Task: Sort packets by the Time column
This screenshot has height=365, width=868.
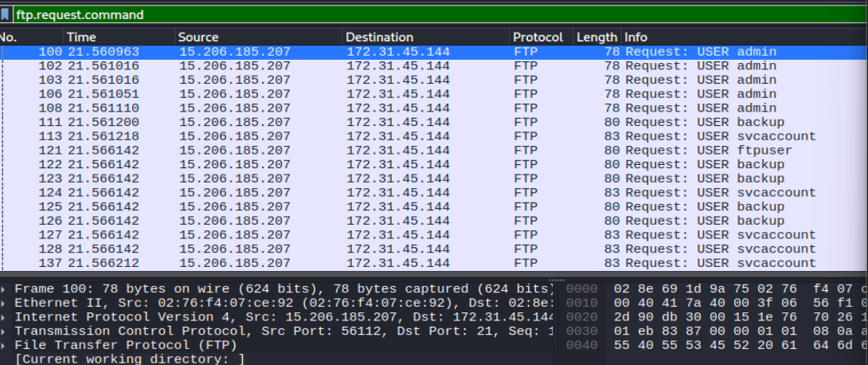Action: click(x=119, y=37)
